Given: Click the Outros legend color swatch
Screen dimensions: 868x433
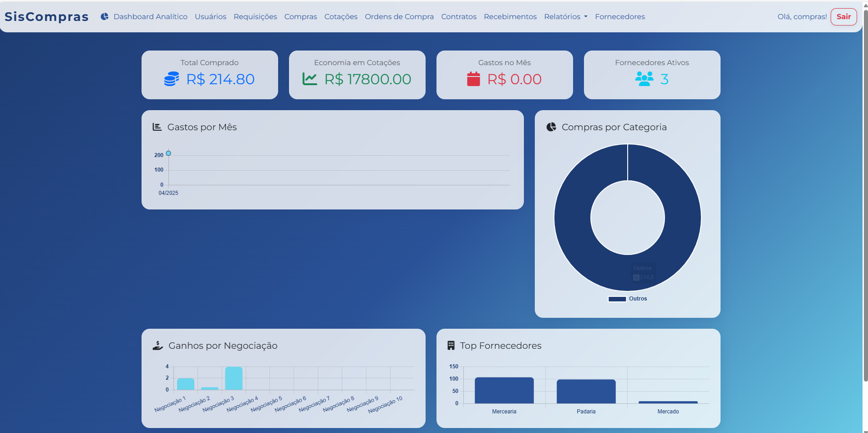Looking at the screenshot, I should 617,299.
